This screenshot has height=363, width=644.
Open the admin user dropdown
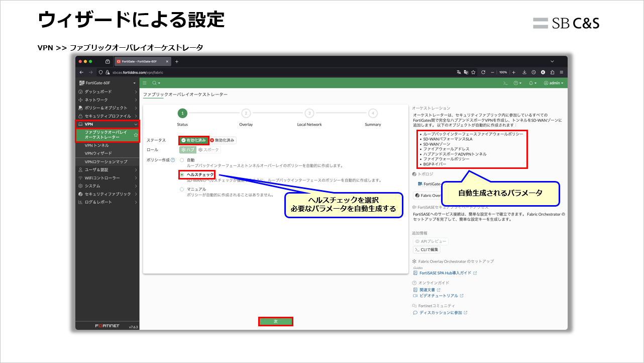point(554,83)
